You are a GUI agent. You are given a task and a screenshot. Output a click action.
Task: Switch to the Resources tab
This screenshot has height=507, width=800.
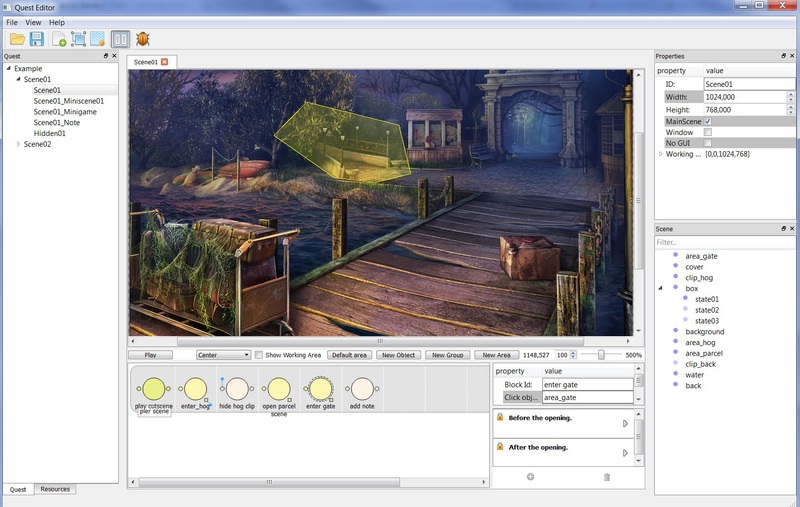[55, 489]
